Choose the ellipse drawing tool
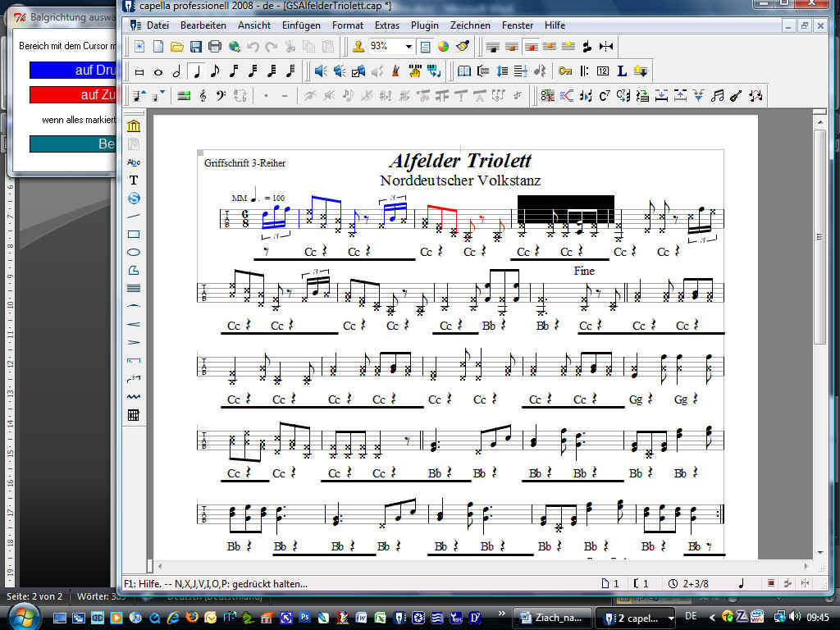 pos(134,252)
